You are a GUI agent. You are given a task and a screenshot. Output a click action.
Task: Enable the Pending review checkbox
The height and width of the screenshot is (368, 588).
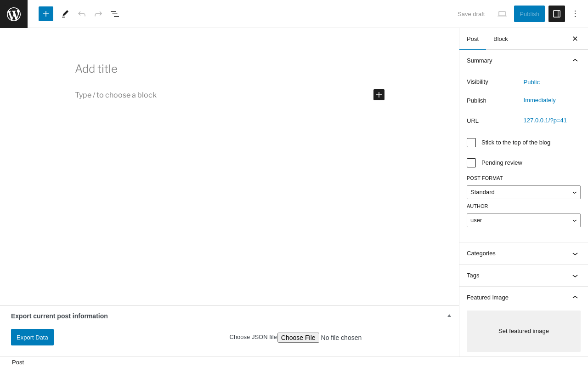pyautogui.click(x=471, y=163)
